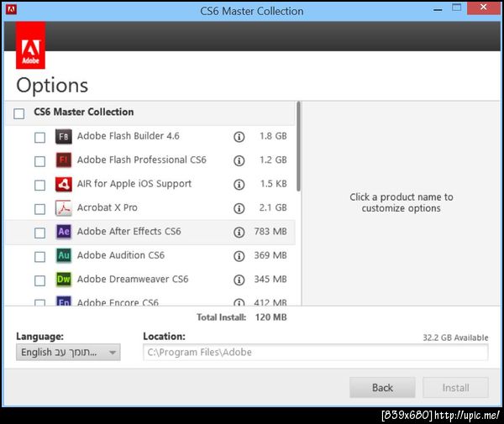Click the 32.2 GB Available label
The image size is (504, 424).
coord(455,338)
